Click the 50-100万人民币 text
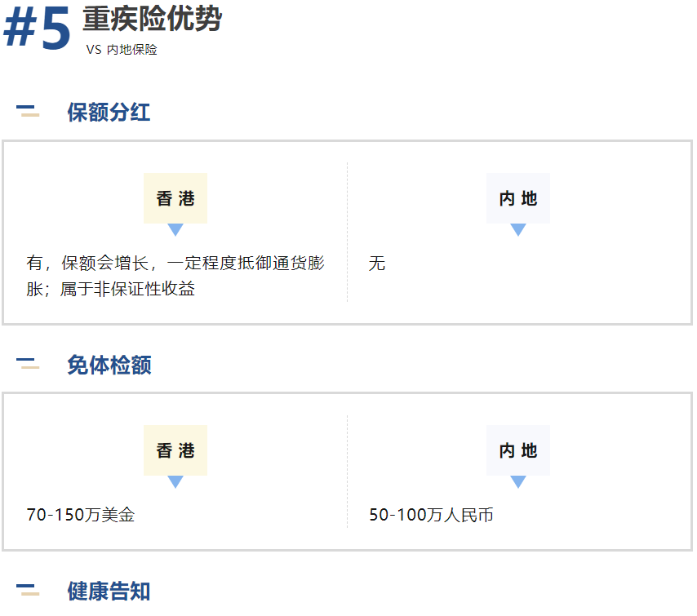The width and height of the screenshot is (697, 616). [431, 515]
